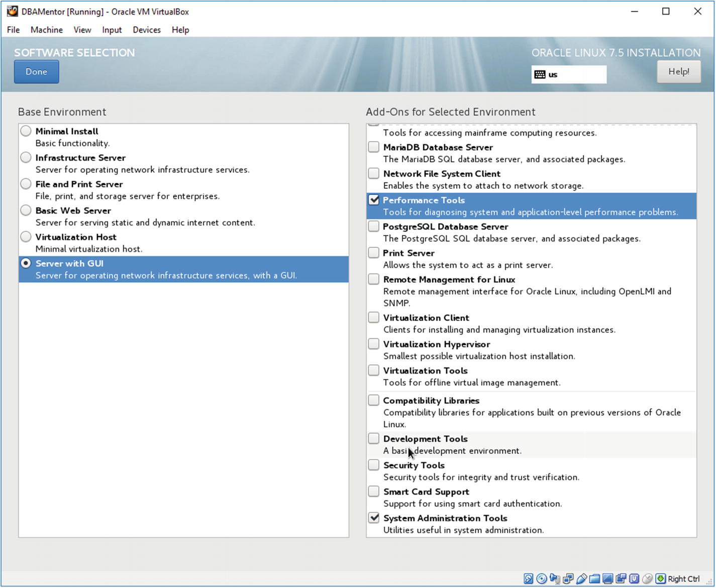Screen dimensions: 716x588
Task: Click "Basic functionality." description text
Action: pyautogui.click(x=72, y=143)
